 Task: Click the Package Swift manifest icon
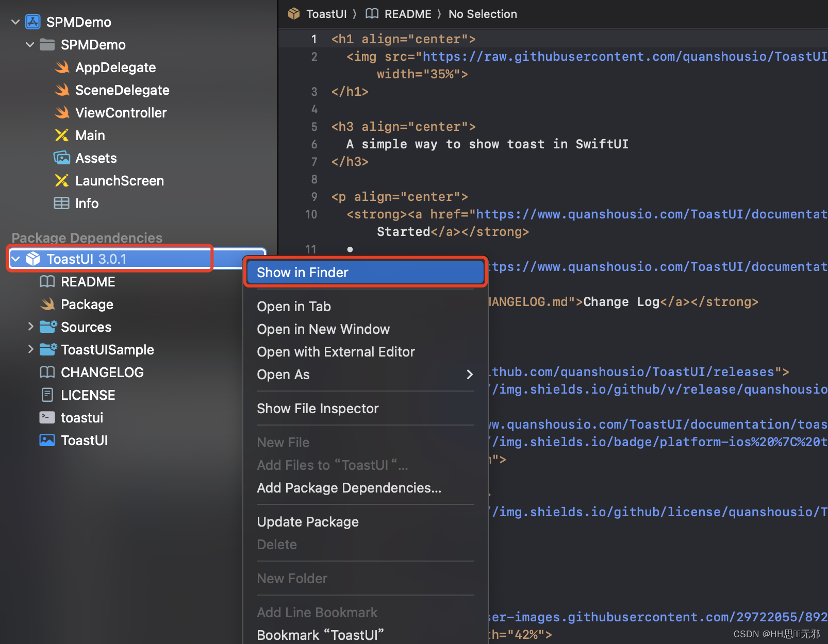point(48,304)
